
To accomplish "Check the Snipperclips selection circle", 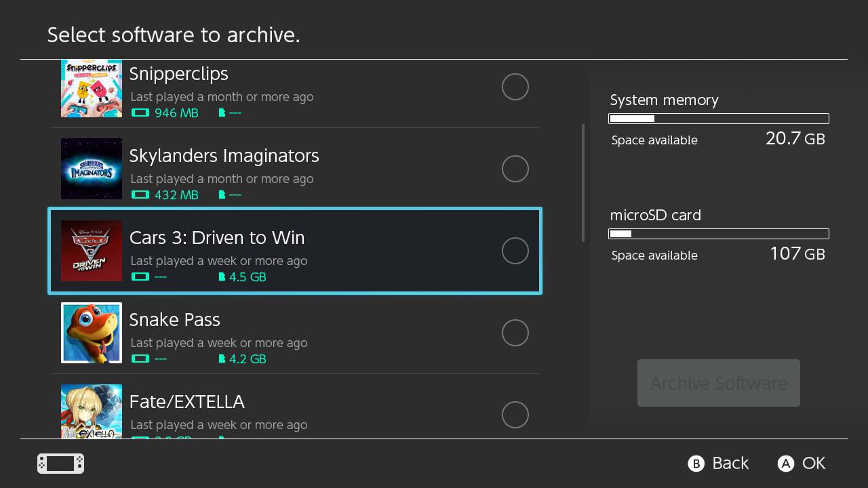I will click(515, 86).
